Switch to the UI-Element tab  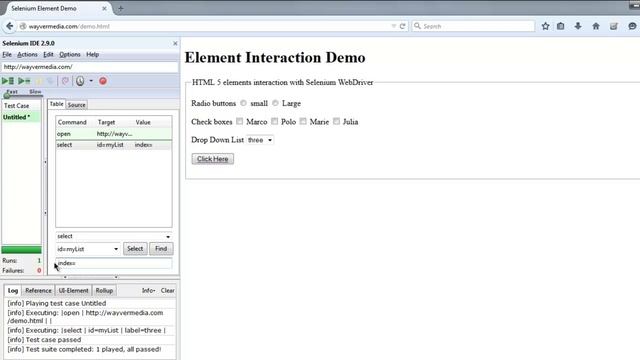[x=73, y=291]
